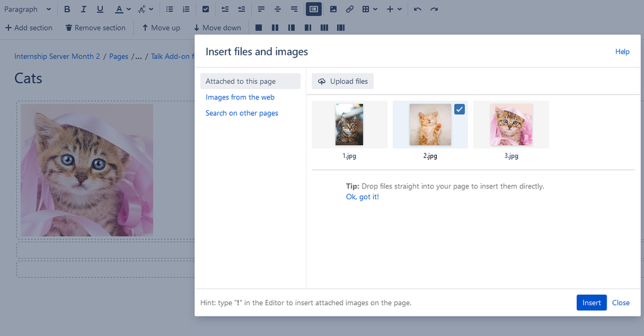Indent the current line
The width and height of the screenshot is (644, 336).
point(241,9)
